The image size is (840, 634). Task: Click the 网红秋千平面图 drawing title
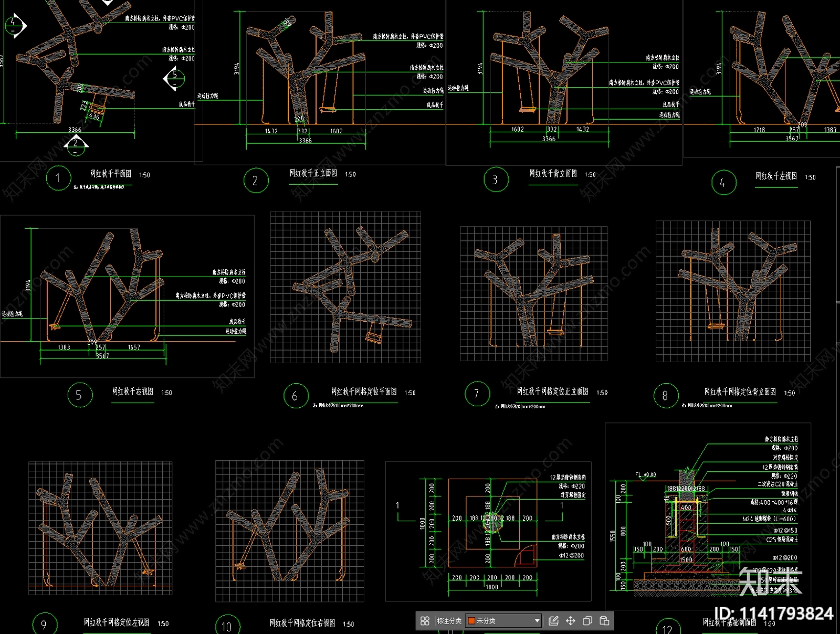click(x=111, y=174)
